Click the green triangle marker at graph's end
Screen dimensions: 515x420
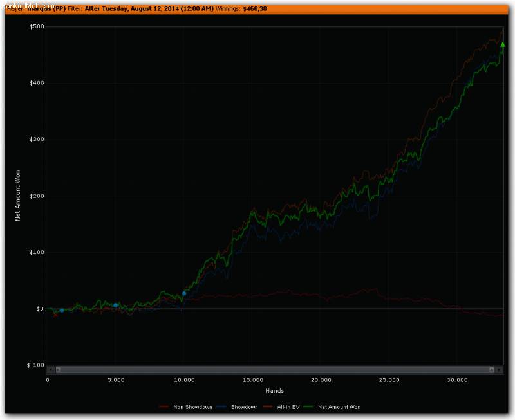503,44
